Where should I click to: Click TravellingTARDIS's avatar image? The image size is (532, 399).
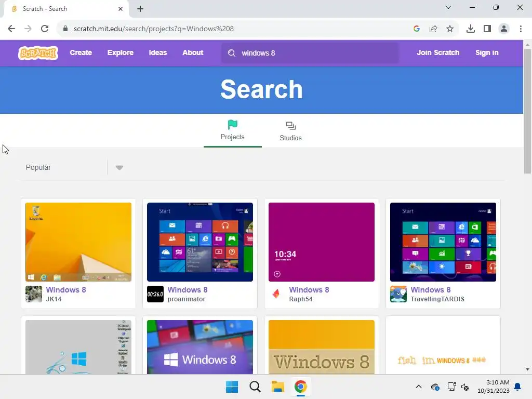click(x=398, y=294)
